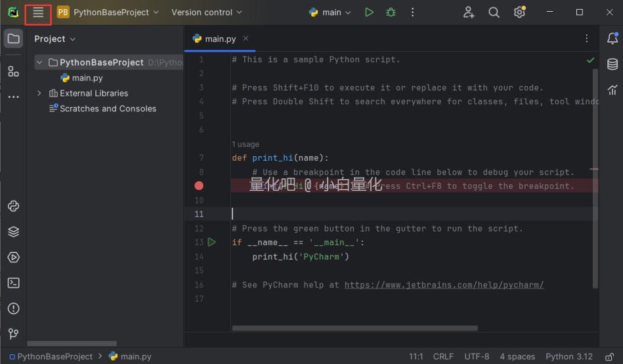The height and width of the screenshot is (364, 623).
Task: Open the Structure tool window icon
Action: (x=14, y=71)
